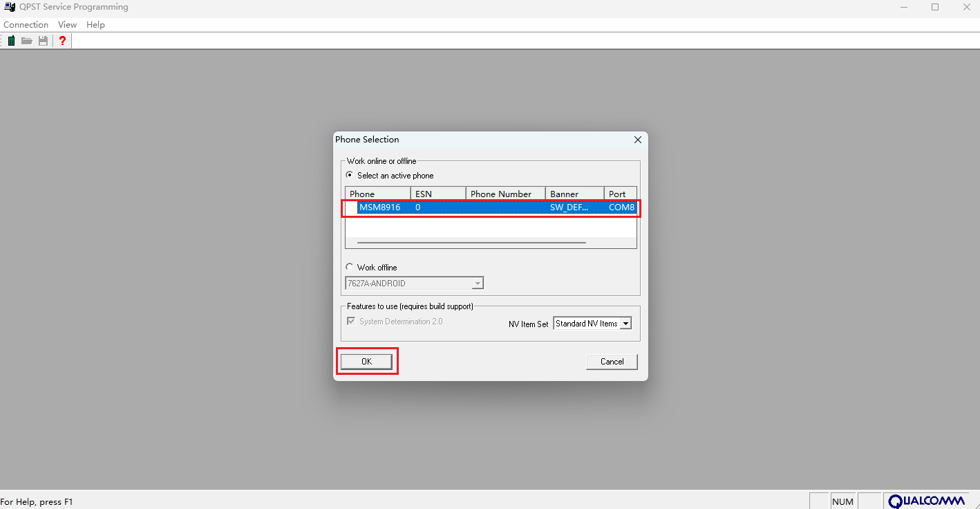This screenshot has height=509, width=980.
Task: Click the green phone toolbar icon
Action: [x=11, y=41]
